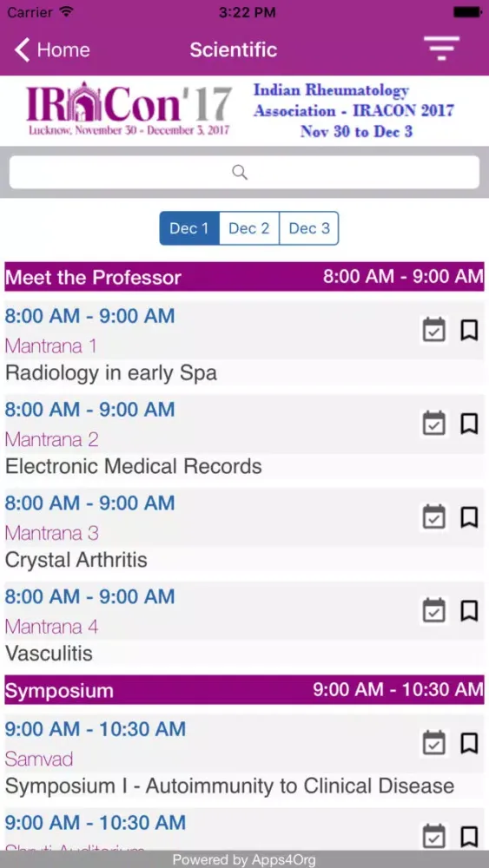
Task: Add Radiology in early Spa to calendar
Action: (434, 331)
